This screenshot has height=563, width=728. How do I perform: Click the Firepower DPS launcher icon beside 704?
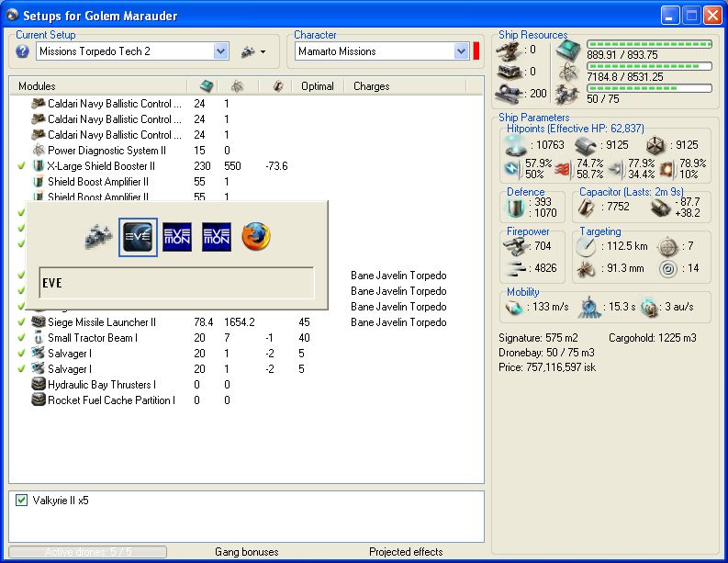[514, 246]
